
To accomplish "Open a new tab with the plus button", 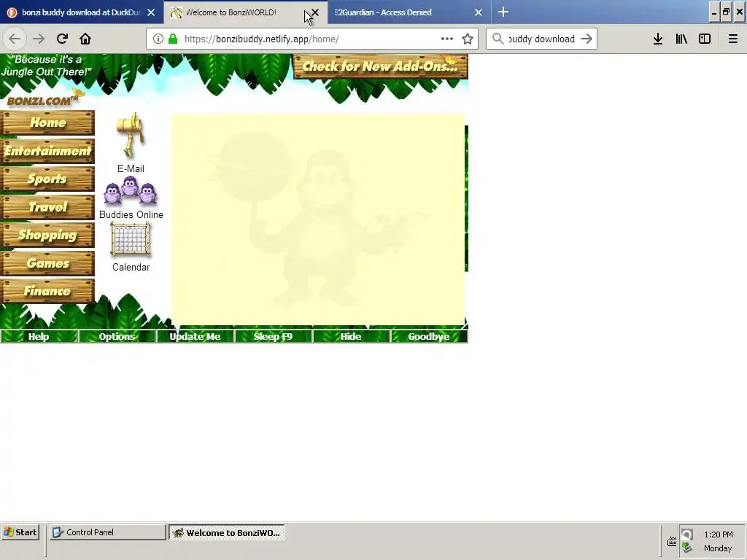I will (x=503, y=12).
